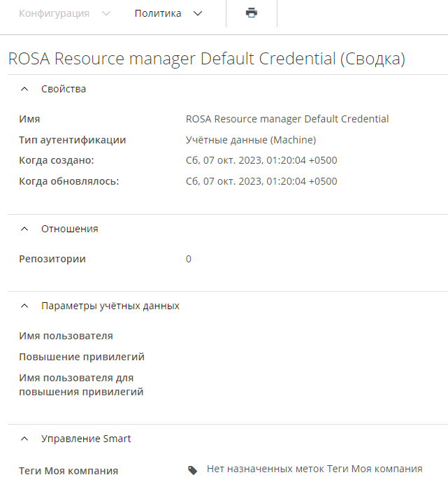Collapse the Отношения section
The width and height of the screenshot is (448, 482).
[25, 229]
